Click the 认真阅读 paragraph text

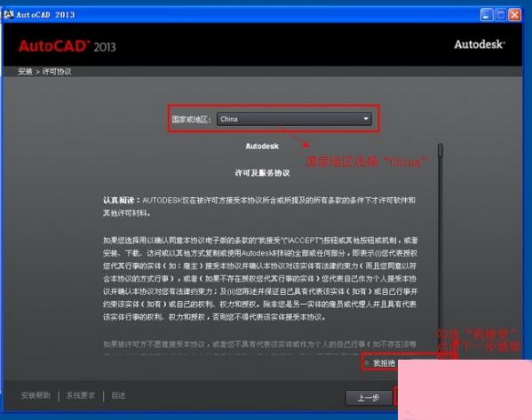pos(259,207)
